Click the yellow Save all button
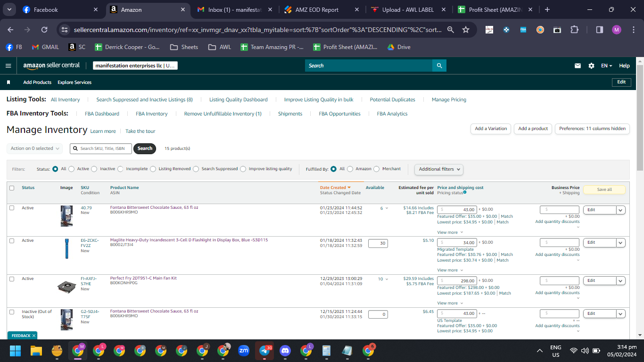Viewport: 644px width, 362px height. click(604, 189)
